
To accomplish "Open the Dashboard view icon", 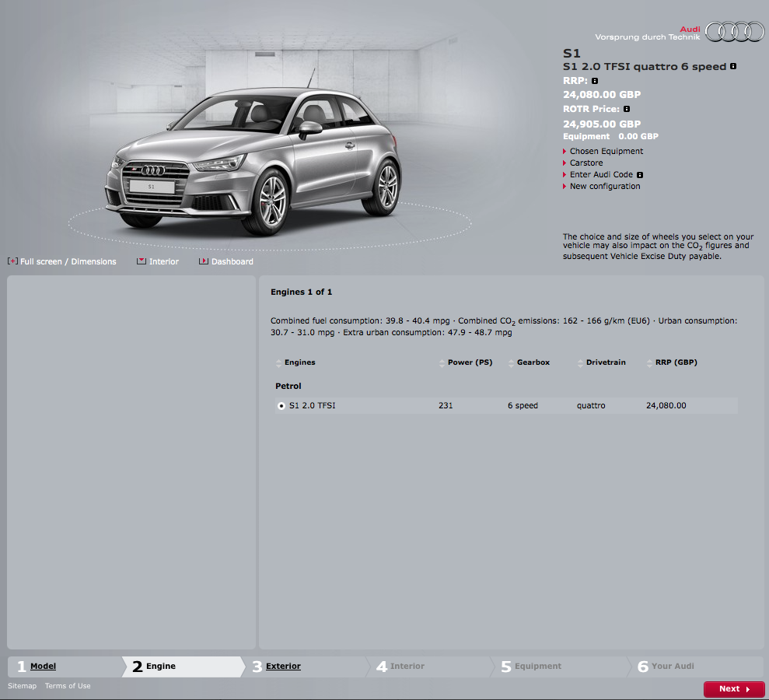I will (204, 261).
